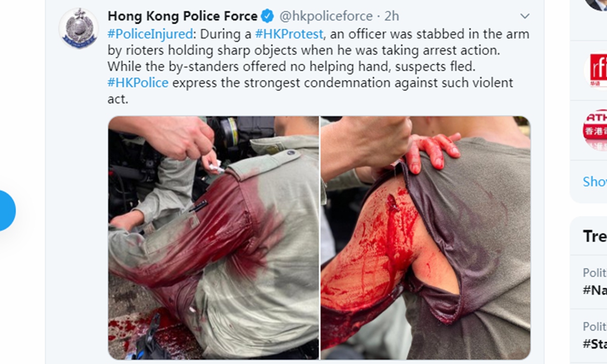View the left tweet photo of bloodied uniform
Viewport: 607px width, 364px height.
pos(213,238)
